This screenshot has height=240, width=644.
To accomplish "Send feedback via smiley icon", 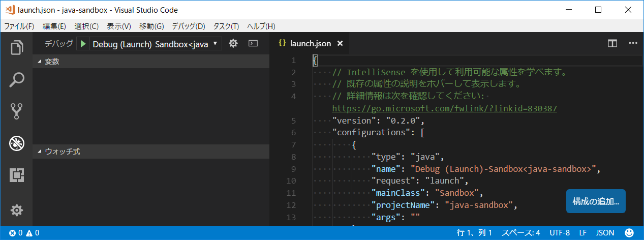I will pyautogui.click(x=629, y=233).
